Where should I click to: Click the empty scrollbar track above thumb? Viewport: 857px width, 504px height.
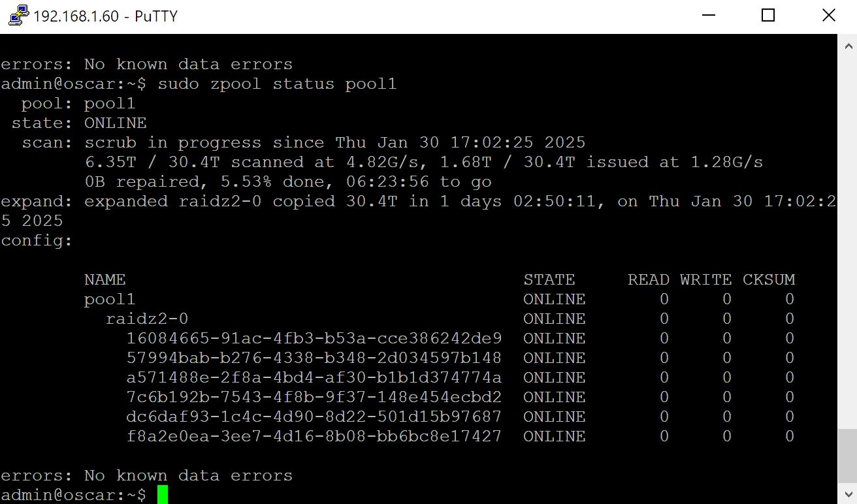coord(847,235)
